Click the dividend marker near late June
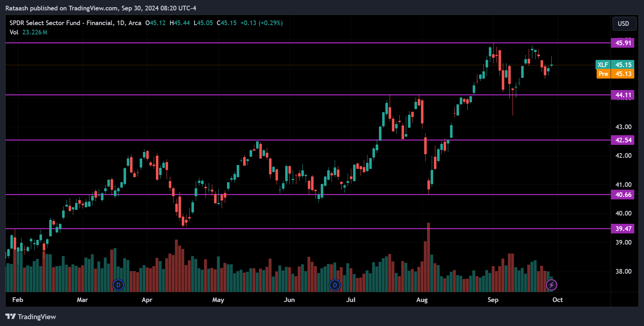Image resolution: width=644 pixels, height=326 pixels. (335, 285)
